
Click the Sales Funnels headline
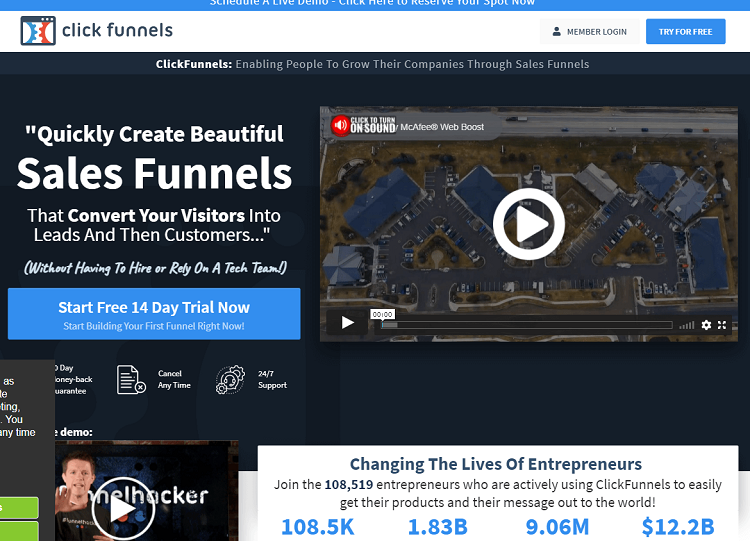click(154, 173)
